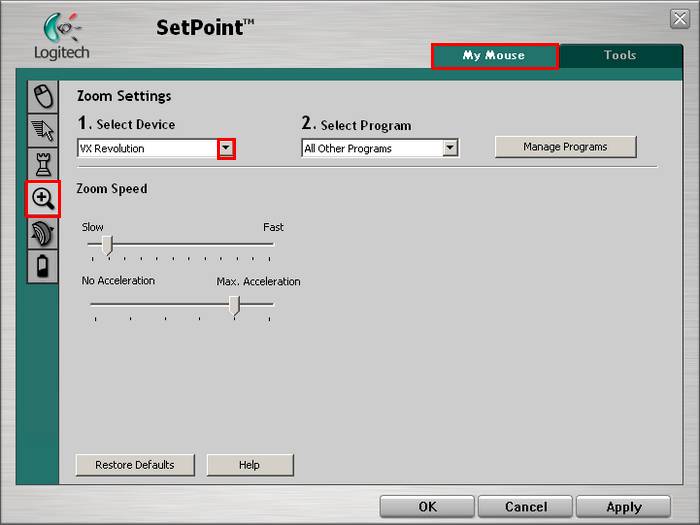Click the Manage Programs button
The width and height of the screenshot is (700, 525).
tap(566, 147)
